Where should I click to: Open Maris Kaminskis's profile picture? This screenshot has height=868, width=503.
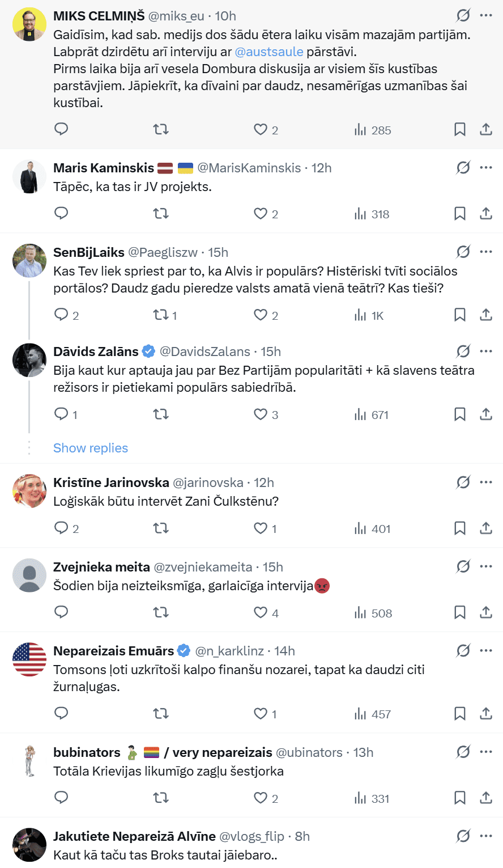[x=29, y=177]
